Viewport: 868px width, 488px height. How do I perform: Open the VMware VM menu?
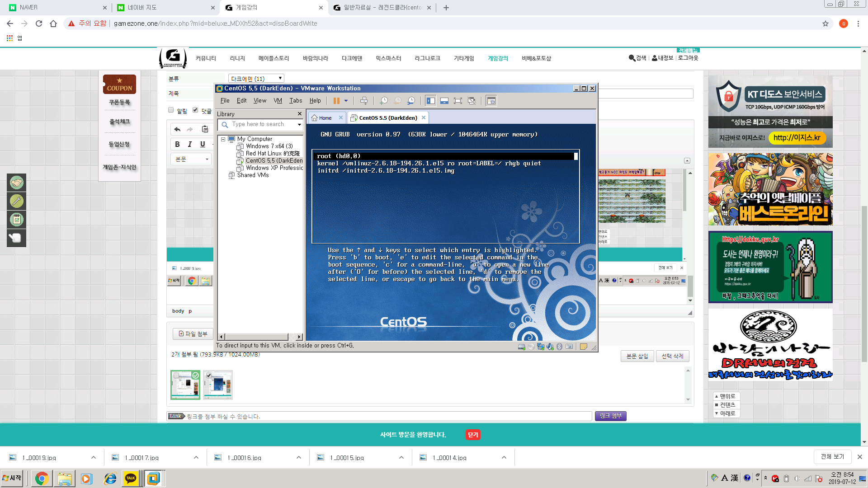278,101
